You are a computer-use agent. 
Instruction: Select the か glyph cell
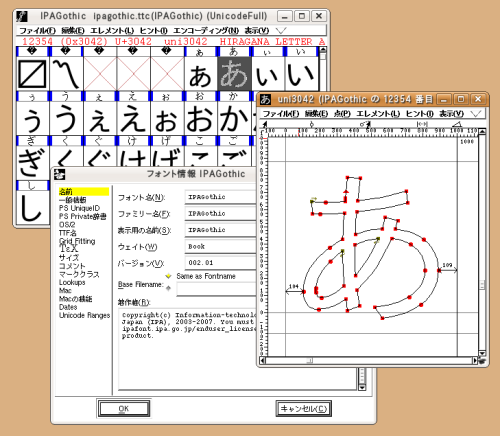coord(234,118)
